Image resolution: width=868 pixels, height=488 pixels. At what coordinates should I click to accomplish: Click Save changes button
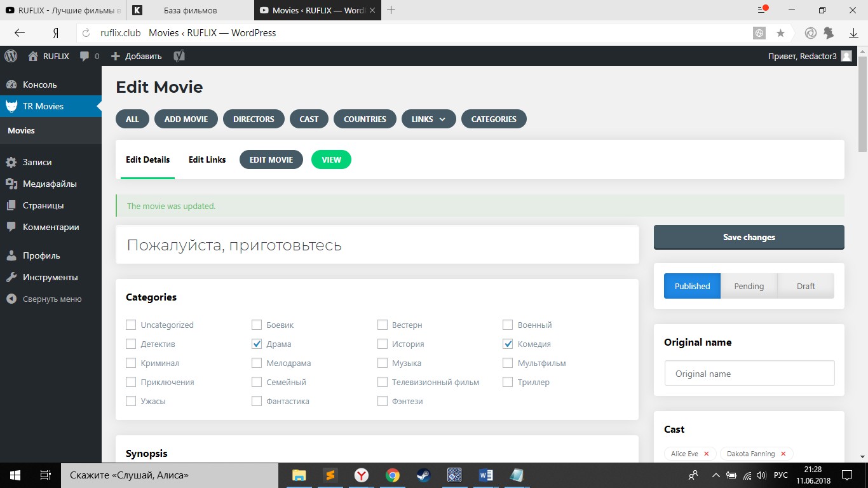tap(749, 237)
